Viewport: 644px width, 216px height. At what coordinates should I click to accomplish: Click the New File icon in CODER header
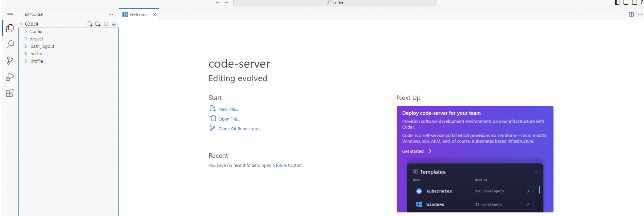click(90, 24)
